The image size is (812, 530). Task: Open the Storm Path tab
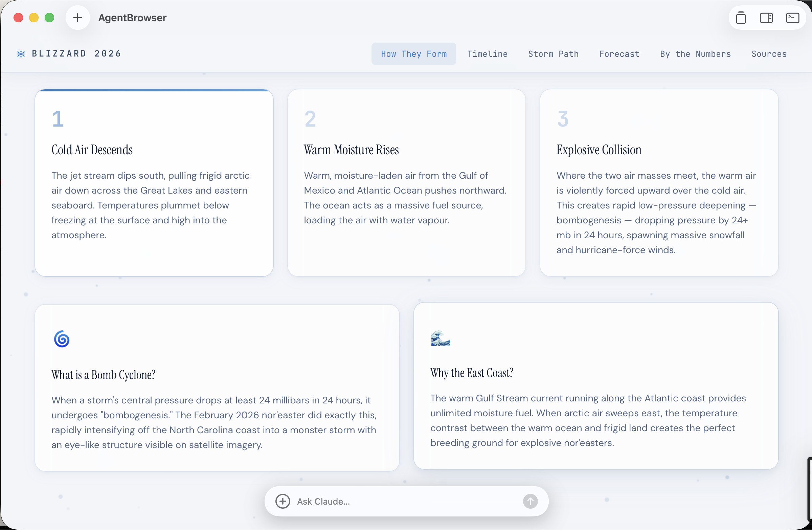pyautogui.click(x=553, y=54)
